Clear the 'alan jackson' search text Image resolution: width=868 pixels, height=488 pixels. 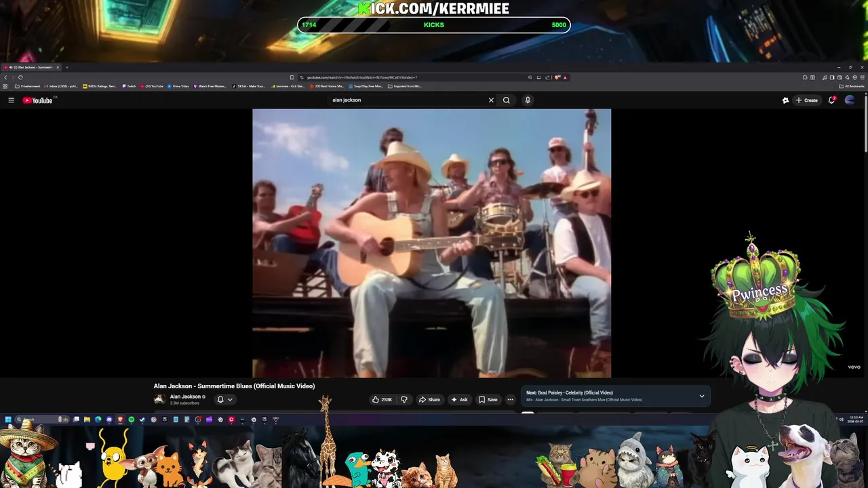coord(491,100)
